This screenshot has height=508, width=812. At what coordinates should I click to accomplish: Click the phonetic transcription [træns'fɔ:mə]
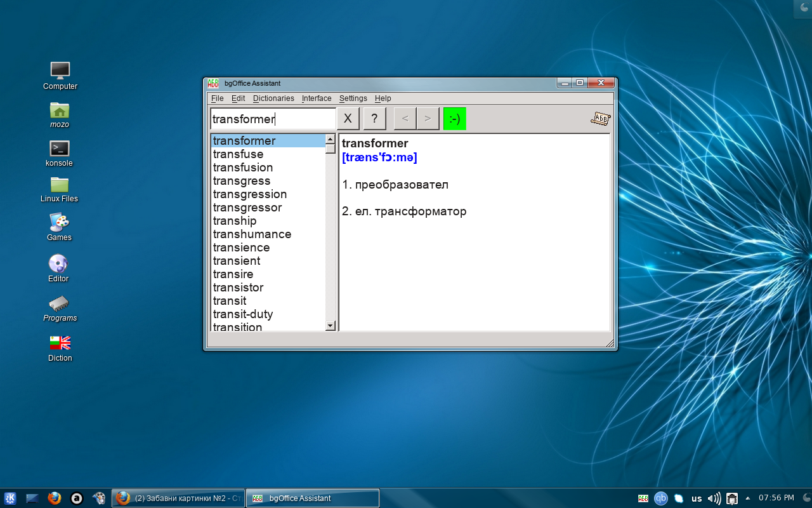coord(379,157)
